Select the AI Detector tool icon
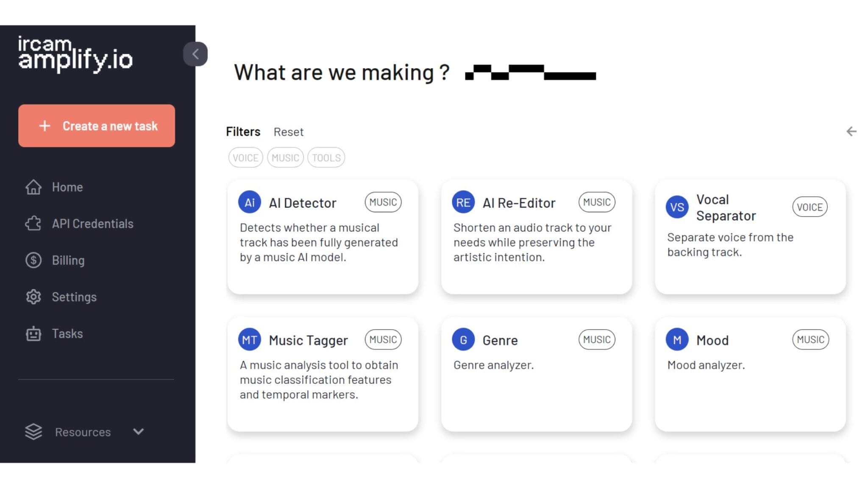The height and width of the screenshot is (488, 868). (x=250, y=202)
